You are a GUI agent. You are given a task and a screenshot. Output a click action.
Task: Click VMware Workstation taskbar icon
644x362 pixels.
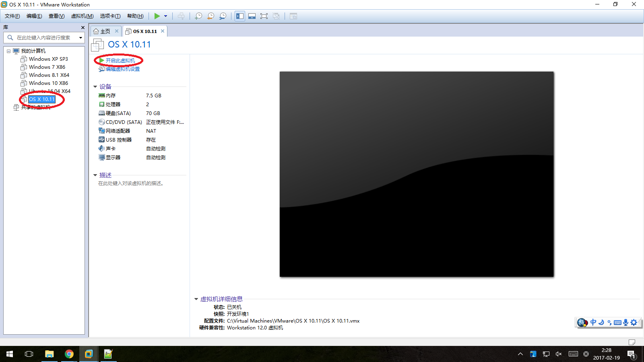89,354
